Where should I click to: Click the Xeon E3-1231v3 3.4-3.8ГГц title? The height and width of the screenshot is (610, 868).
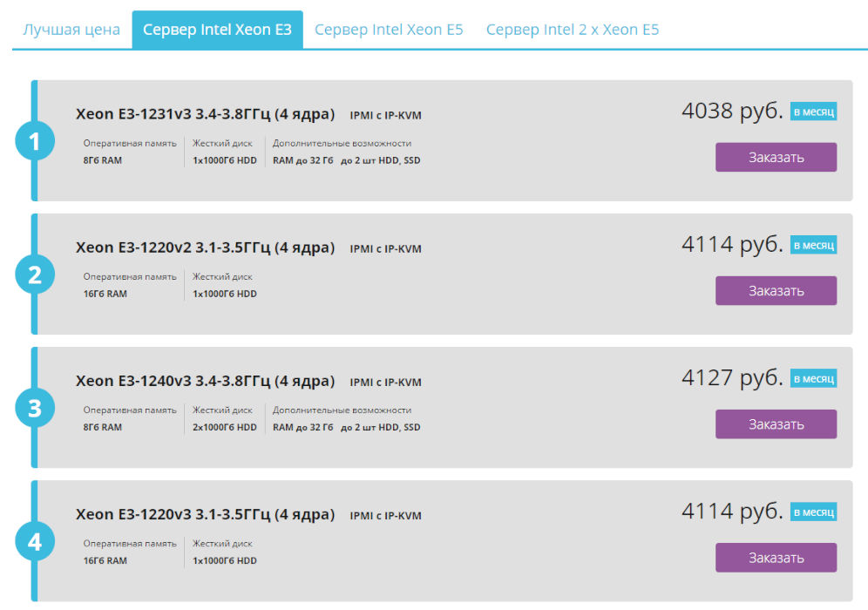(205, 114)
